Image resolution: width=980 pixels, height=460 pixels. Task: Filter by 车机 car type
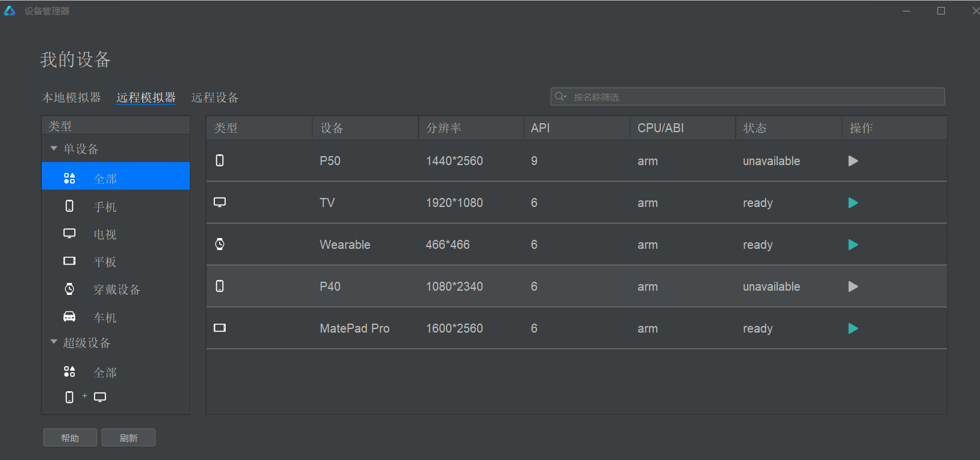pyautogui.click(x=116, y=317)
